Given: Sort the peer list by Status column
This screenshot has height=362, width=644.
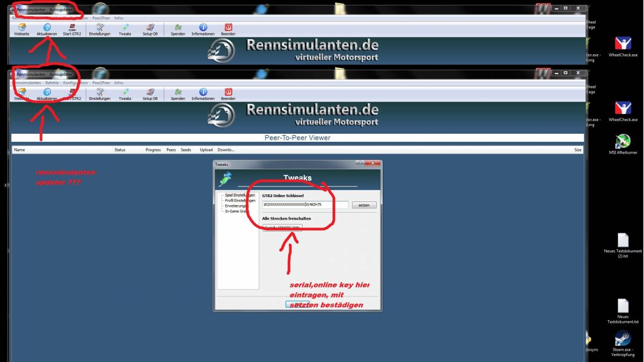Looking at the screenshot, I should pyautogui.click(x=120, y=150).
